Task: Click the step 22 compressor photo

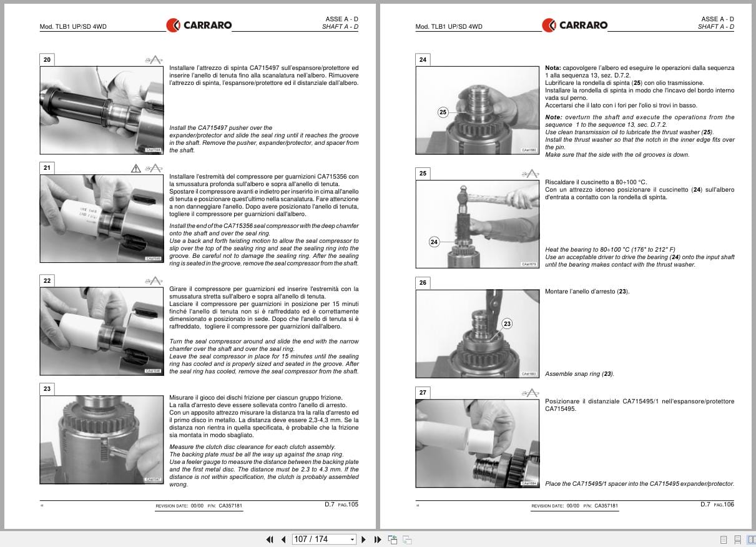Action: (x=101, y=330)
